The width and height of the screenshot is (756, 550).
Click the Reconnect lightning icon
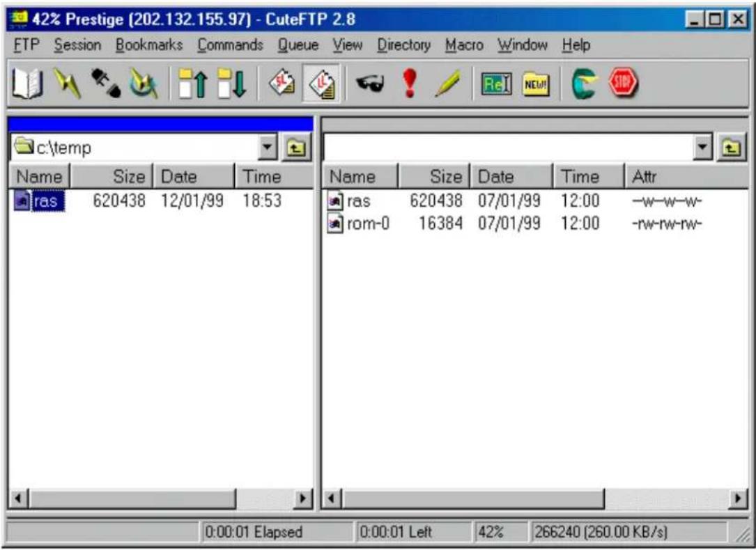pos(144,84)
